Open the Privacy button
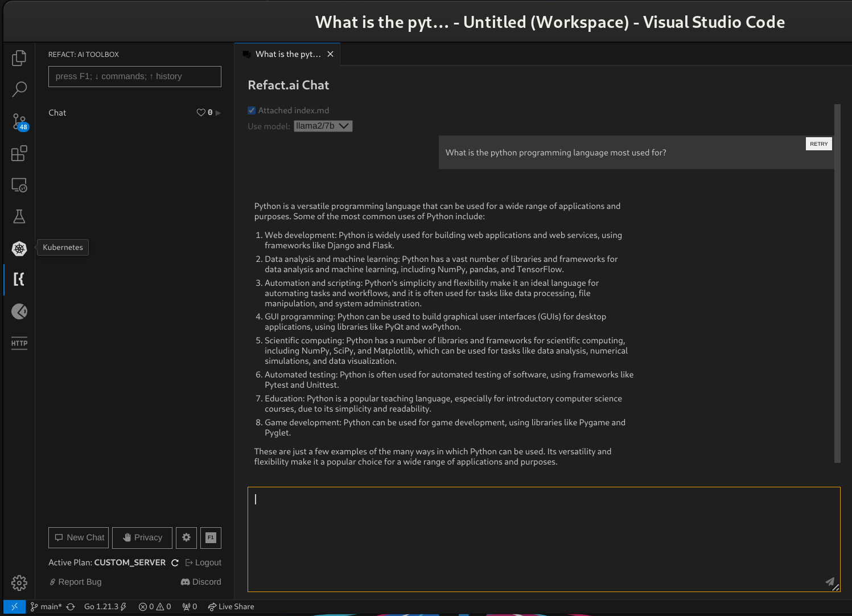 (142, 537)
